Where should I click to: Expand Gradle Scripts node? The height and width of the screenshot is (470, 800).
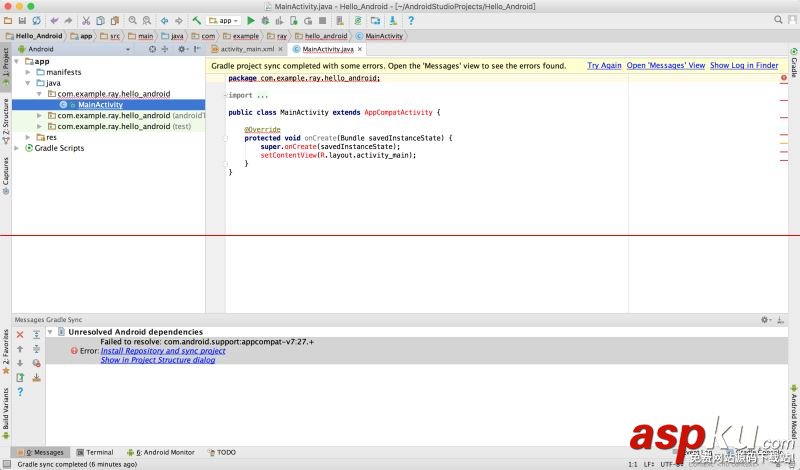click(x=17, y=148)
